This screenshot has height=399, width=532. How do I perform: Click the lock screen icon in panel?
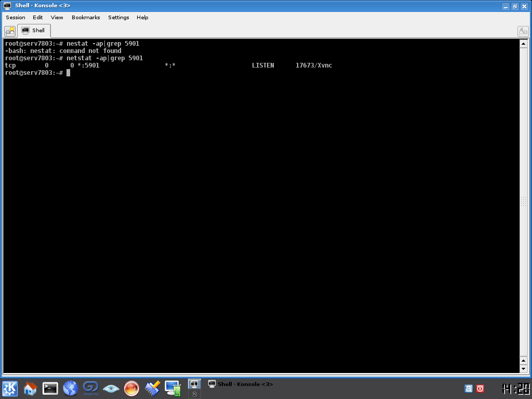(x=468, y=388)
